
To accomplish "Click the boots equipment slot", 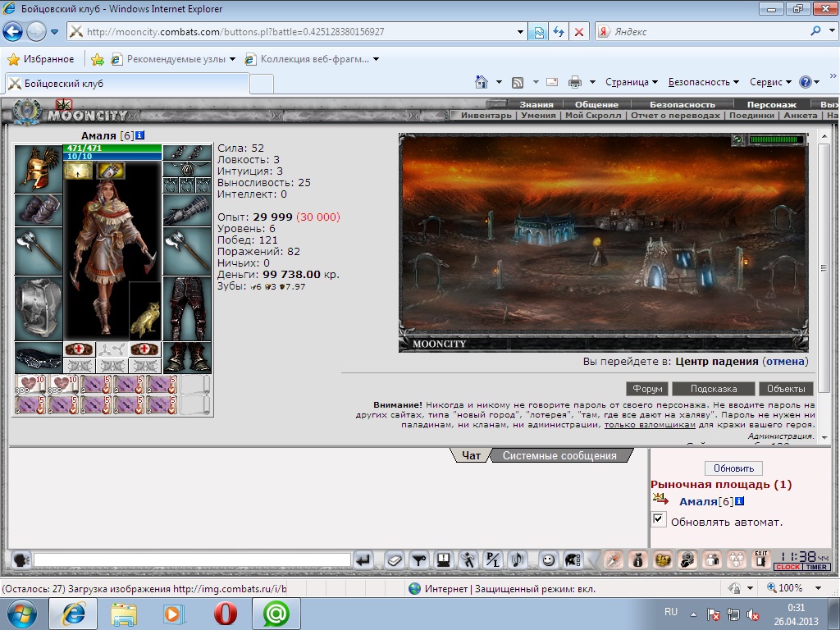I will 187,358.
